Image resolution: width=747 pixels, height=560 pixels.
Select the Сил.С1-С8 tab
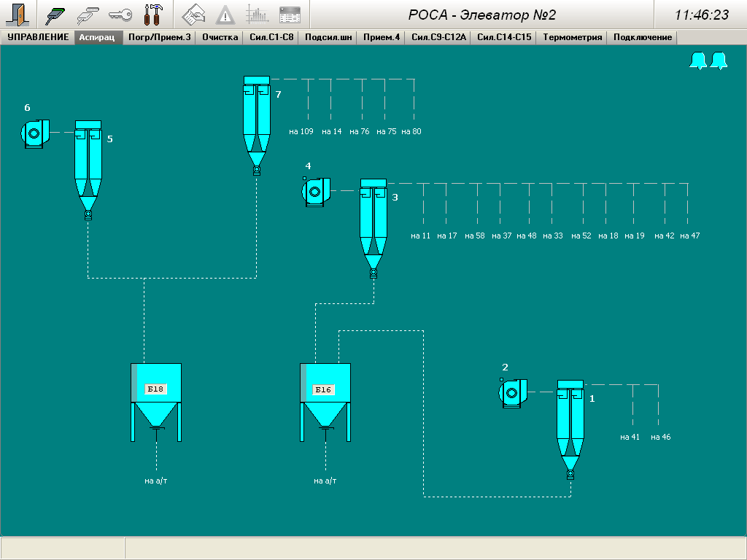pos(271,37)
